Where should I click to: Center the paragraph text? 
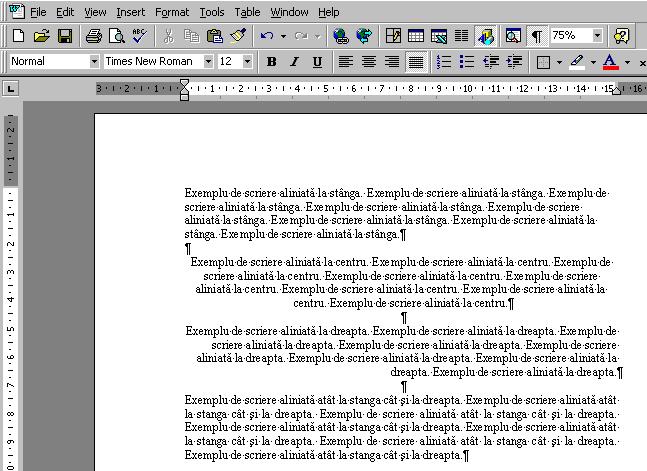[x=369, y=62]
